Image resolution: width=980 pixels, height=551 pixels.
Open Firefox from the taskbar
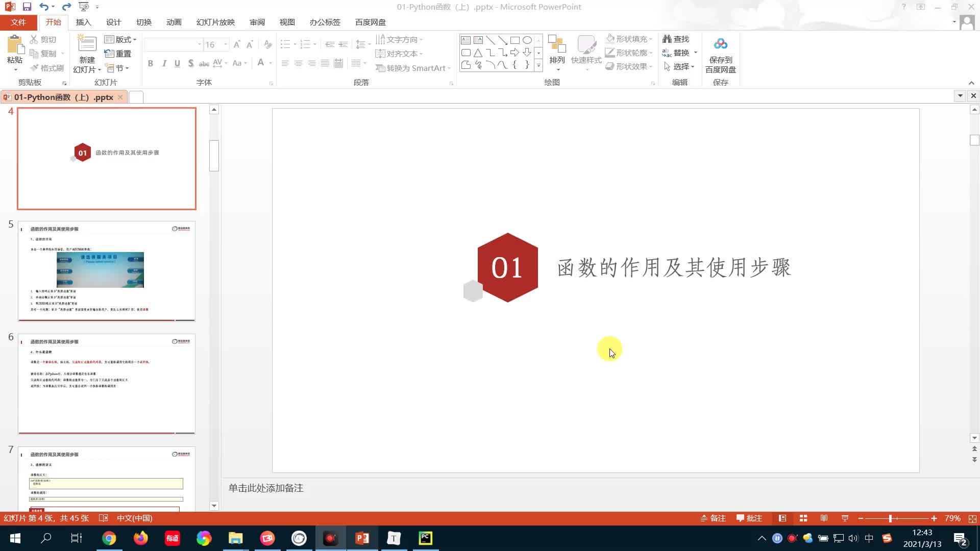(140, 538)
